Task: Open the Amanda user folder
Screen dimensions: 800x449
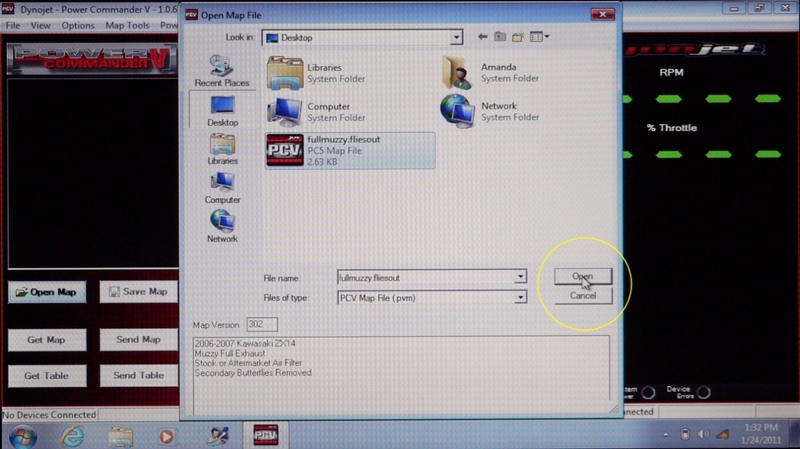Action: click(458, 73)
